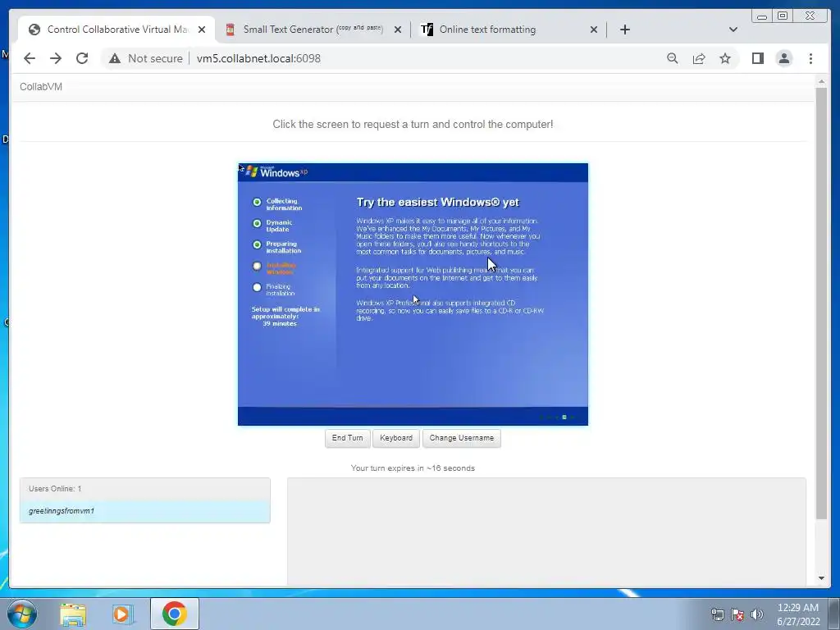Open the Windows Start menu
This screenshot has width=840, height=630.
(22, 614)
